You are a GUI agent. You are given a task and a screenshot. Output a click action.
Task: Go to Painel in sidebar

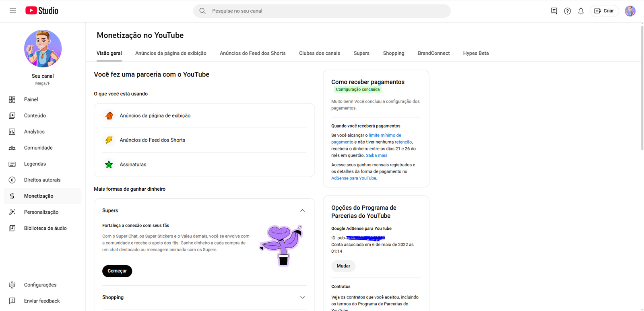point(43,99)
